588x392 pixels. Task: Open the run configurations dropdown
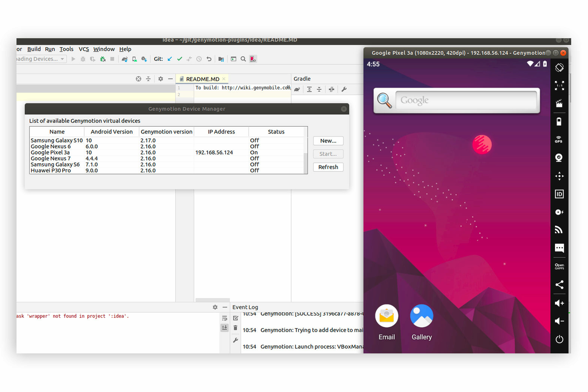40,59
